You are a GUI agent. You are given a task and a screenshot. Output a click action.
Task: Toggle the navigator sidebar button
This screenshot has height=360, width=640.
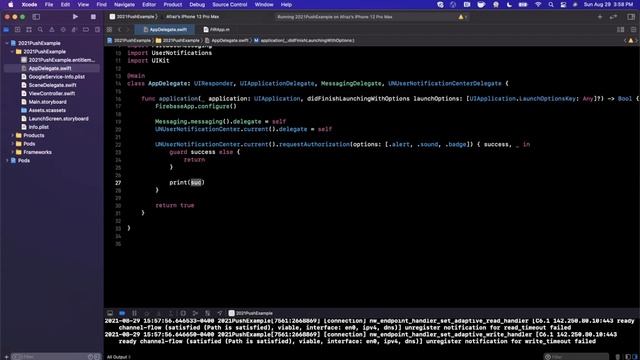click(36, 17)
